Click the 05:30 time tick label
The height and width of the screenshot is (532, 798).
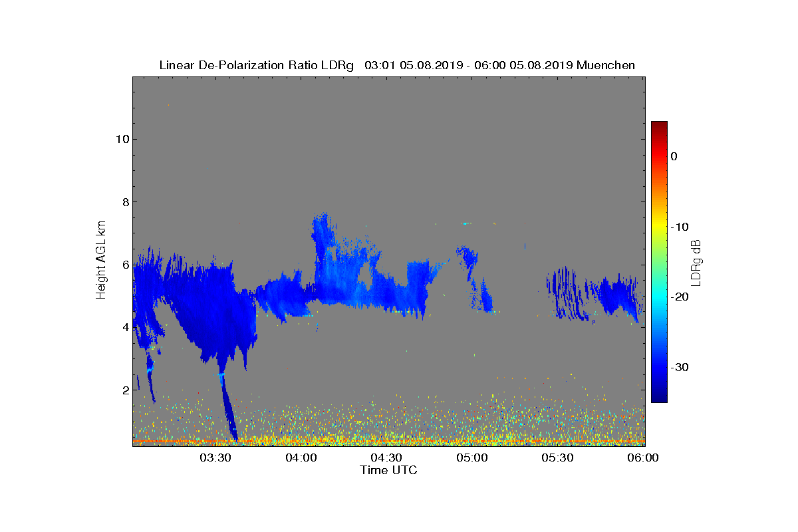[x=557, y=458]
